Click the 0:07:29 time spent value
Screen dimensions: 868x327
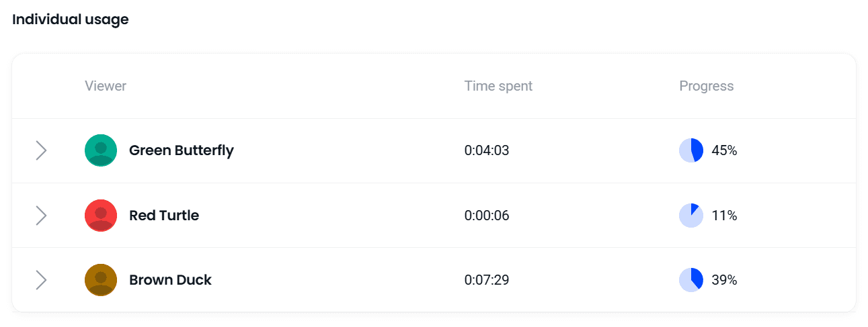[x=487, y=280]
